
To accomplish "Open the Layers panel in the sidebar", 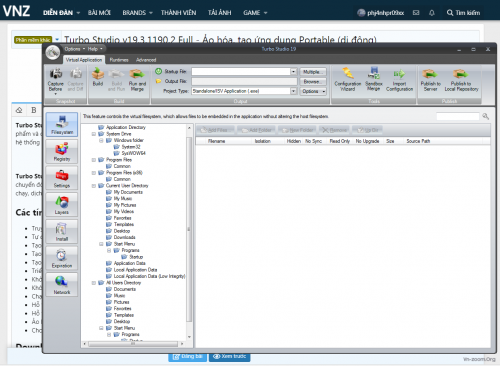I will [62, 205].
